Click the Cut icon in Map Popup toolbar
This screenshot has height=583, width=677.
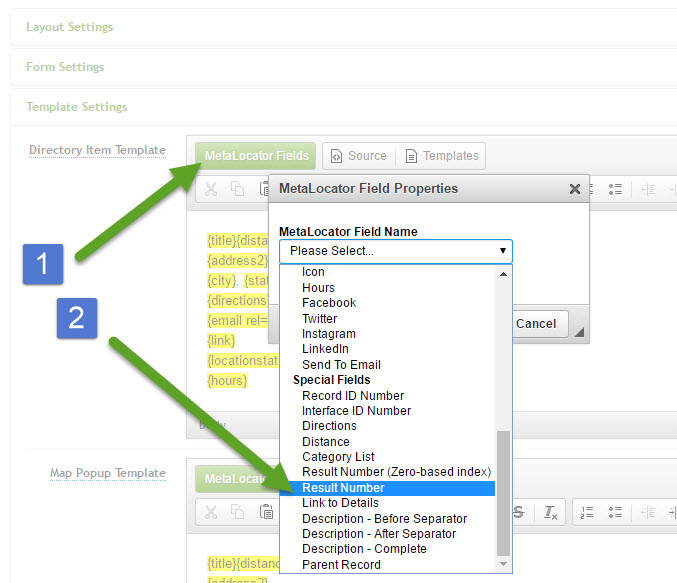click(x=211, y=512)
